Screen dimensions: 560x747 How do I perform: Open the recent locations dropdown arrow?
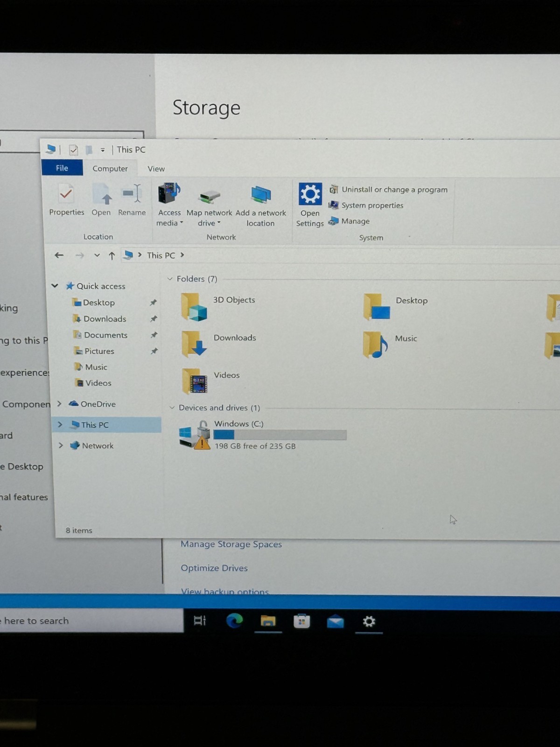(x=97, y=255)
